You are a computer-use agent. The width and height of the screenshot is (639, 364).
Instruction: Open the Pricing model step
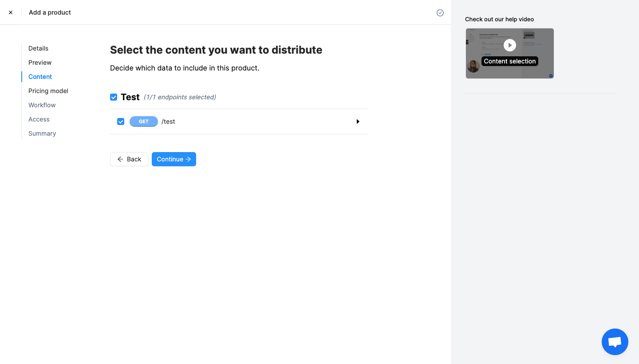(x=48, y=91)
